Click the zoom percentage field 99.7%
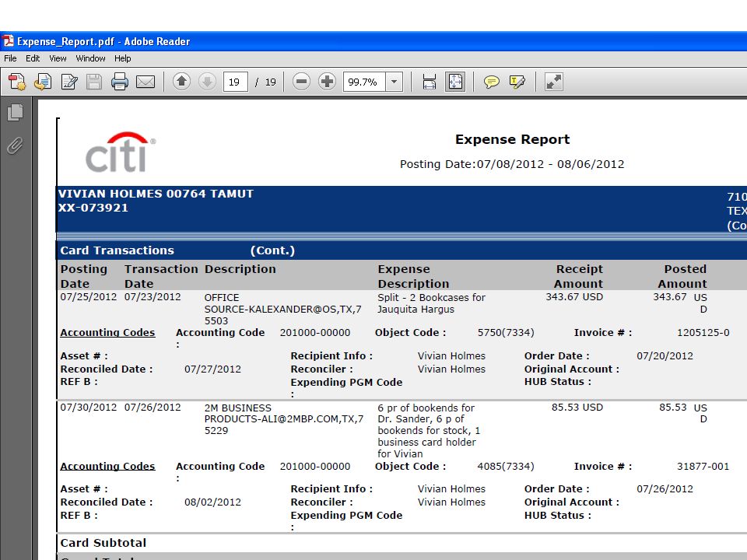The height and width of the screenshot is (560, 747). pos(364,82)
